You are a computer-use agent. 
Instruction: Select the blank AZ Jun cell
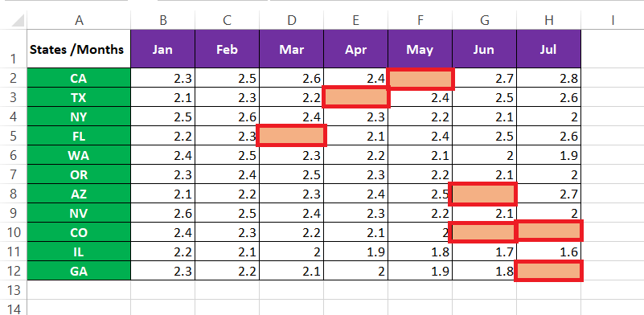click(x=483, y=194)
